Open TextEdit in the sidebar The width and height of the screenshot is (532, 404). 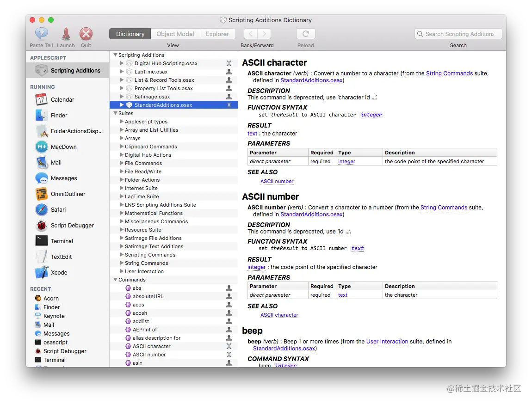(68, 257)
